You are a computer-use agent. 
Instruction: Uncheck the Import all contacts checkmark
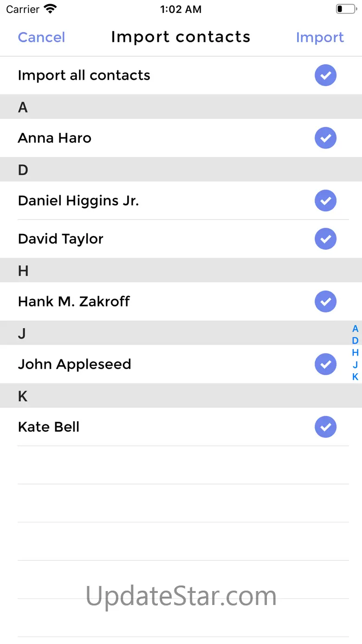pyautogui.click(x=325, y=75)
